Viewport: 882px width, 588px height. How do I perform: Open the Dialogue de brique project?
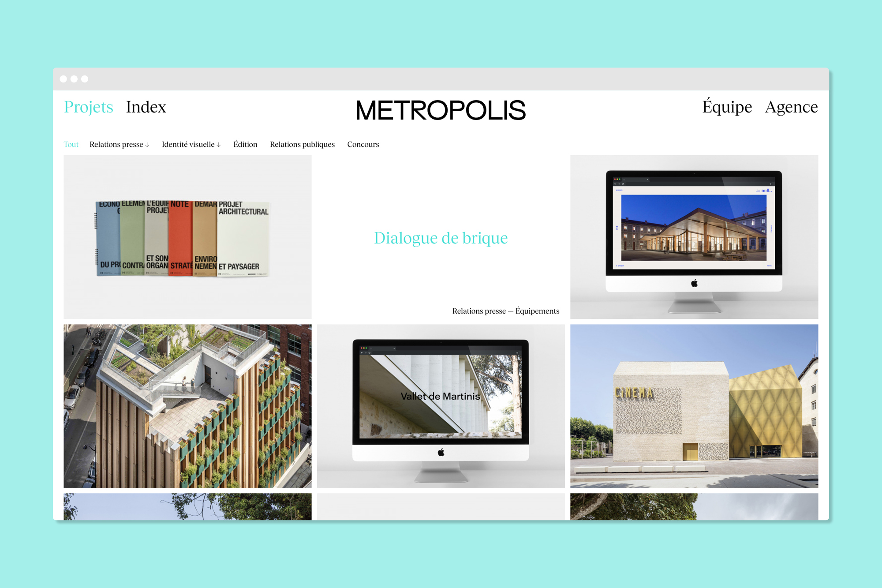point(441,238)
